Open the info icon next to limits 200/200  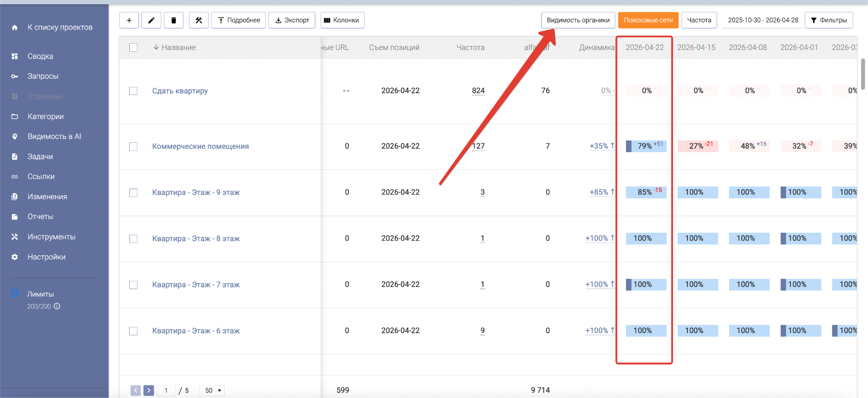coord(57,306)
